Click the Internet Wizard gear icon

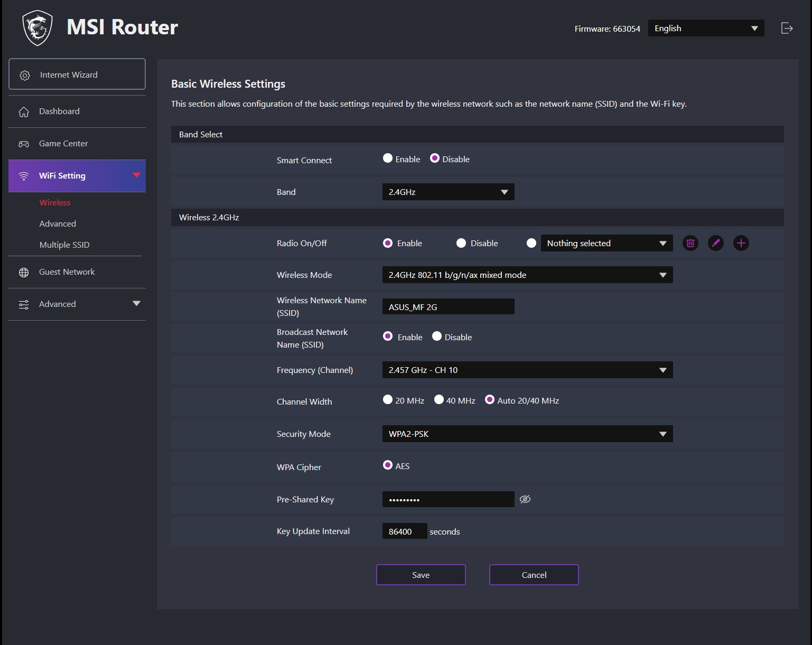tap(25, 76)
